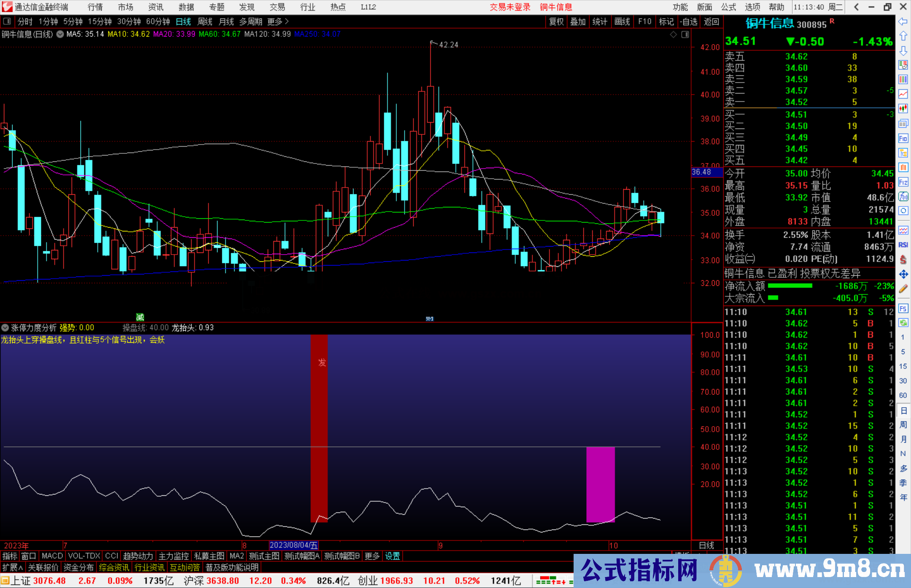Open the RSI indicator from sidebar
The width and height of the screenshot is (911, 588).
903,245
